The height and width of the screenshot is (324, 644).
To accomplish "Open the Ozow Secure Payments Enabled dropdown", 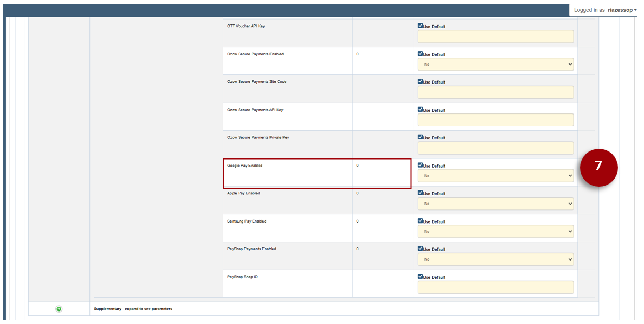I will [495, 64].
